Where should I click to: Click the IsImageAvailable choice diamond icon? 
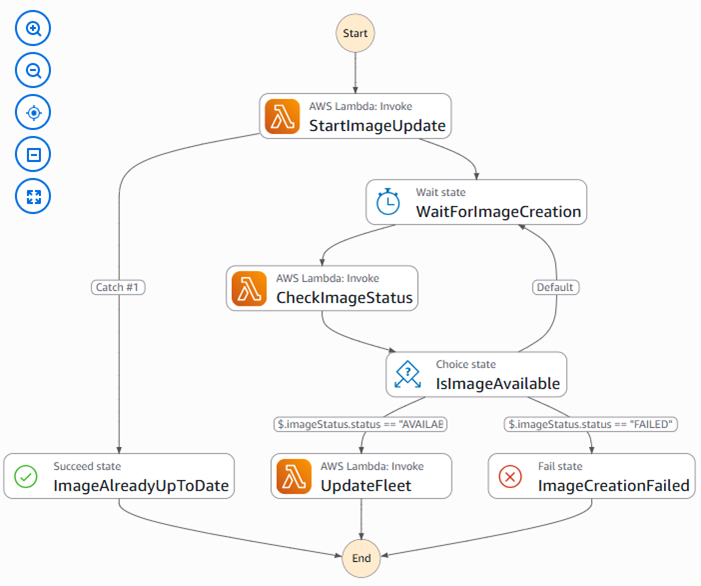pyautogui.click(x=409, y=375)
